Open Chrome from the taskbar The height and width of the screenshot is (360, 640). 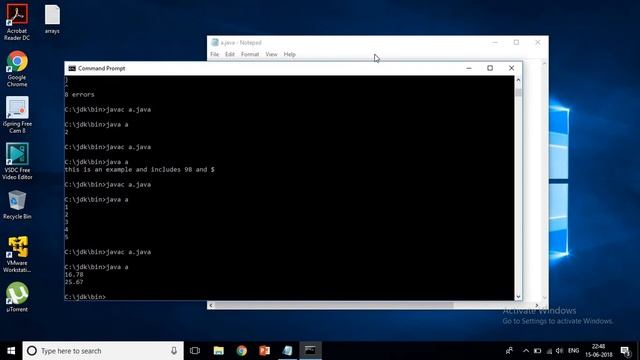(242, 351)
